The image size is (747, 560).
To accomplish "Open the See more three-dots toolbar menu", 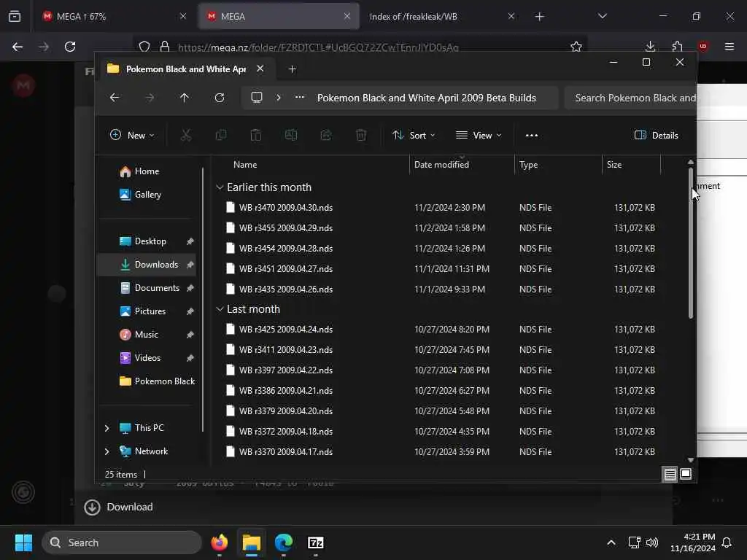I will (532, 135).
